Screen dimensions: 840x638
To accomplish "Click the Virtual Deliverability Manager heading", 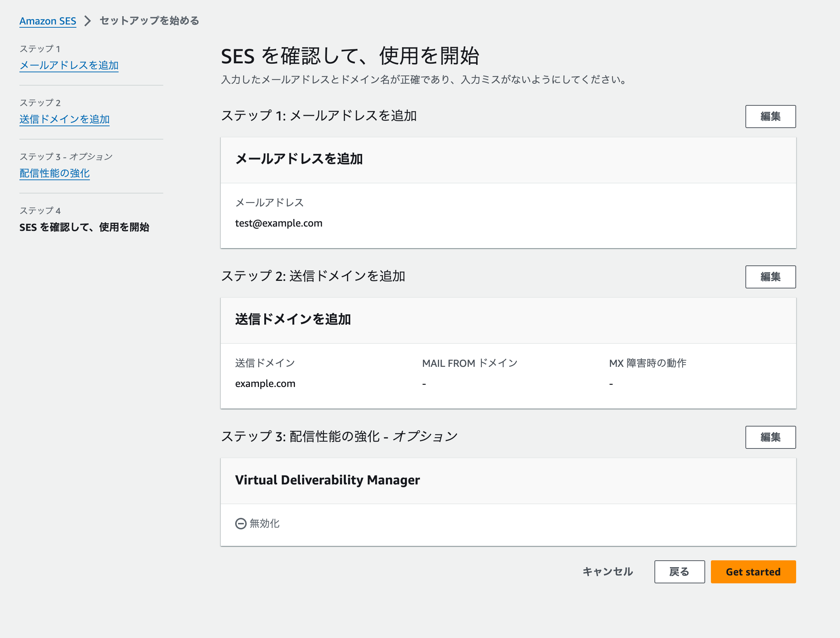I will coord(327,480).
